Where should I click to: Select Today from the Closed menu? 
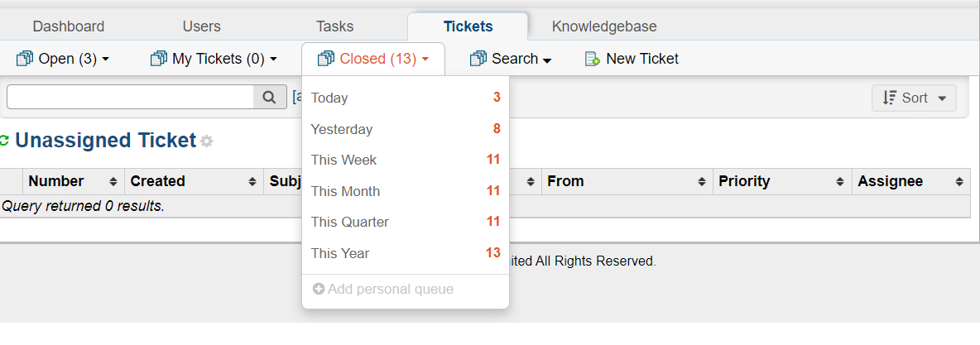tap(329, 98)
